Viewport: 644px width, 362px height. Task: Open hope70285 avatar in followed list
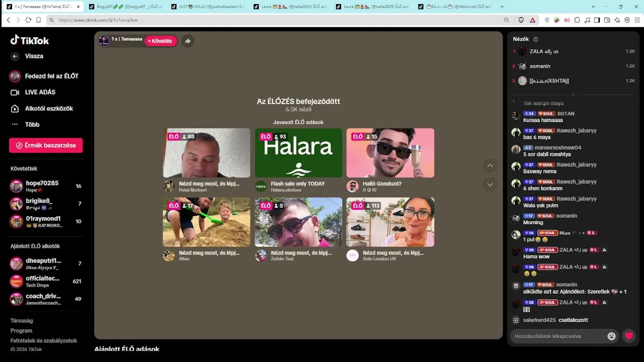(x=16, y=186)
